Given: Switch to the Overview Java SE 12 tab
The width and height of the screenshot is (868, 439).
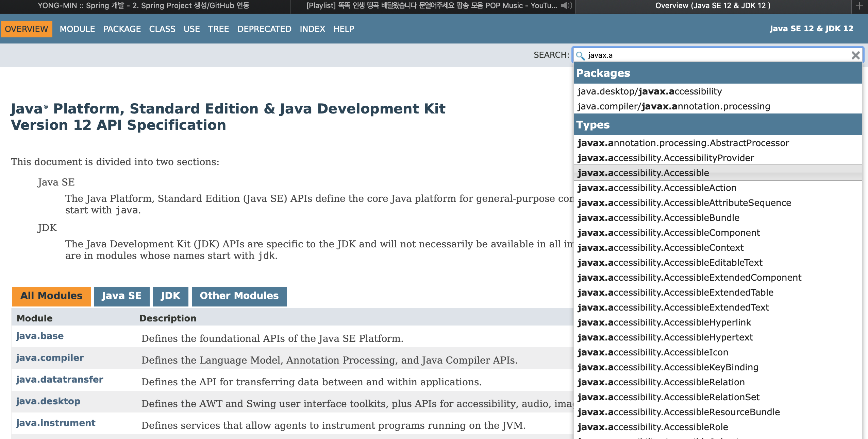Looking at the screenshot, I should point(713,6).
